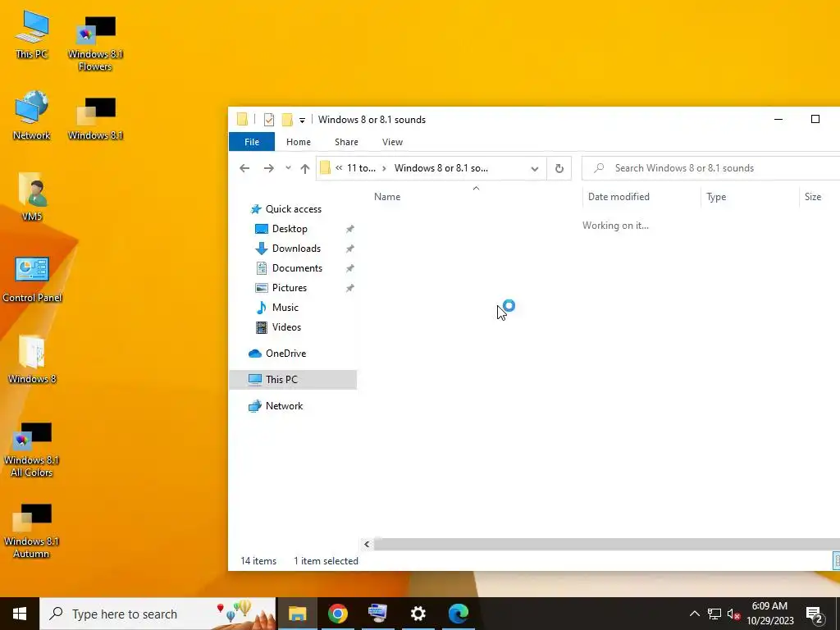Go forward in File Explorer
The image size is (840, 630).
pyautogui.click(x=269, y=168)
